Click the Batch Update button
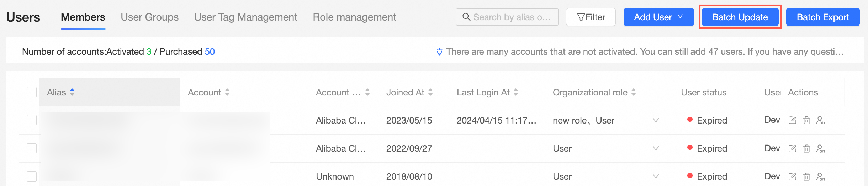This screenshot has height=186, width=868. [x=740, y=17]
